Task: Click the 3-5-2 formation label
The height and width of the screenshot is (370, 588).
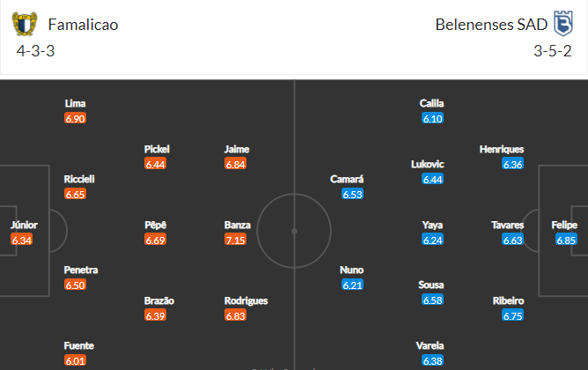Action: pyautogui.click(x=553, y=51)
